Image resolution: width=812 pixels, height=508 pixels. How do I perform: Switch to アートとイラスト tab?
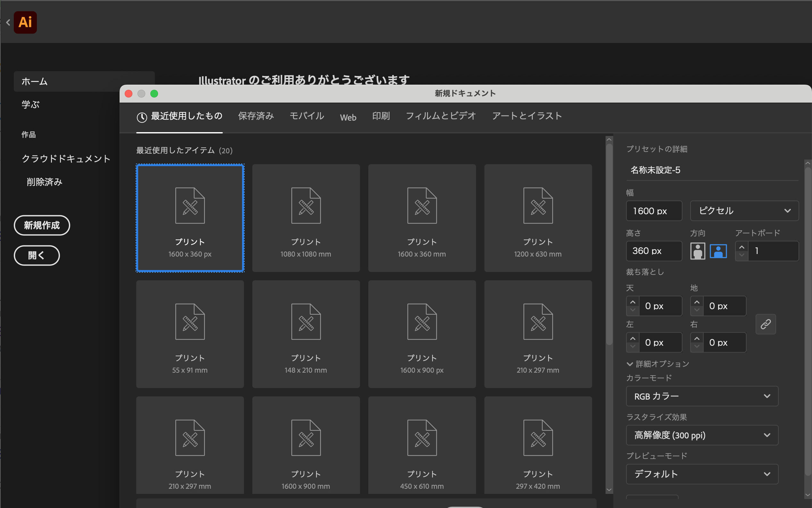(527, 116)
